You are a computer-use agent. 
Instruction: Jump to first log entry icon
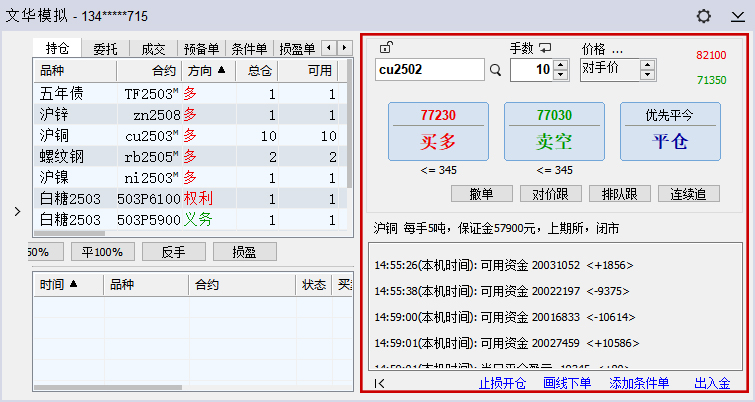[379, 383]
